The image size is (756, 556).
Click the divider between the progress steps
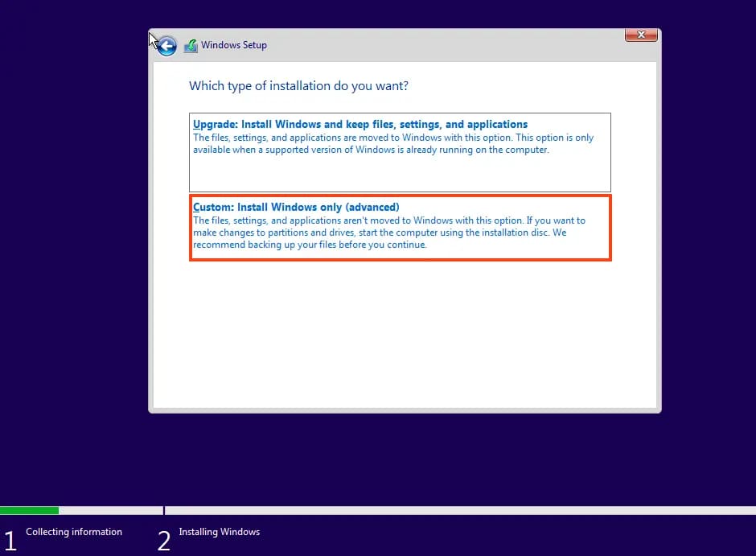[x=164, y=510]
